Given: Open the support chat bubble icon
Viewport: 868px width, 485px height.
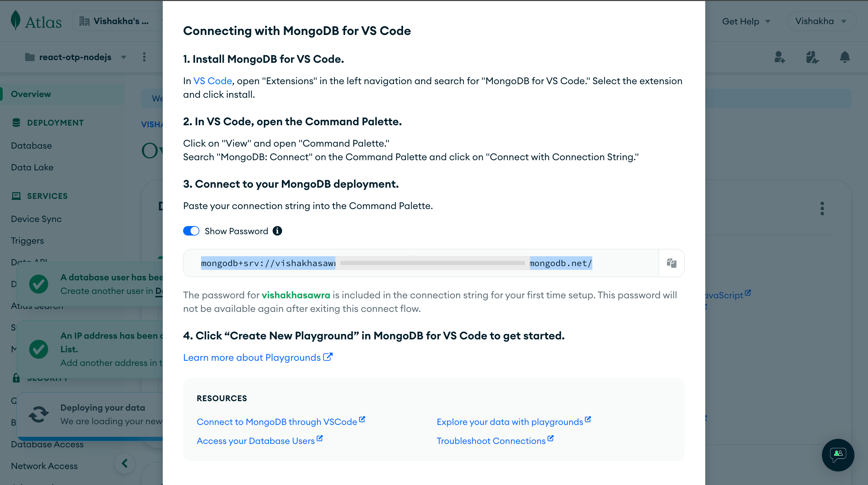Looking at the screenshot, I should [838, 455].
